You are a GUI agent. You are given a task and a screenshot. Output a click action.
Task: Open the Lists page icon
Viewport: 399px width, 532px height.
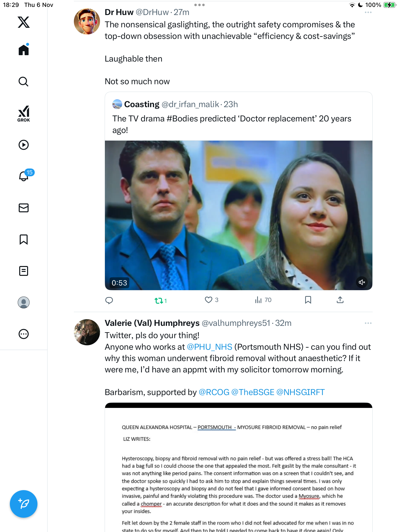click(x=24, y=271)
